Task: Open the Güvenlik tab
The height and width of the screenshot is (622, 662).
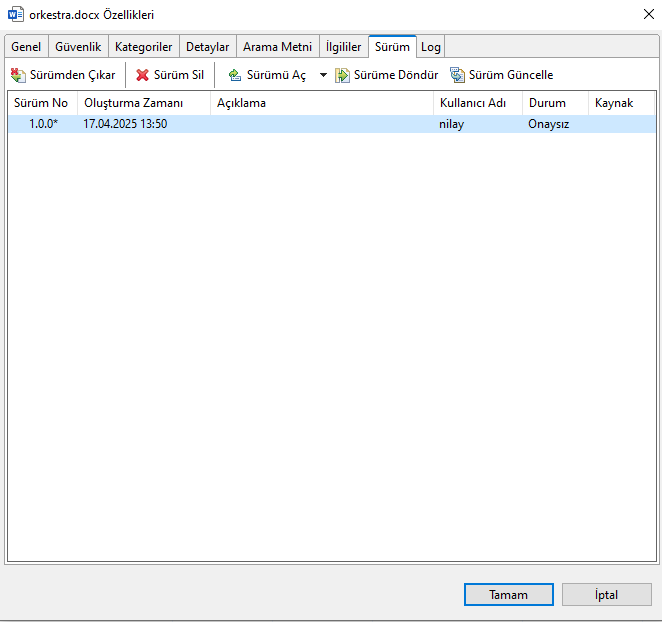Action: pos(78,47)
